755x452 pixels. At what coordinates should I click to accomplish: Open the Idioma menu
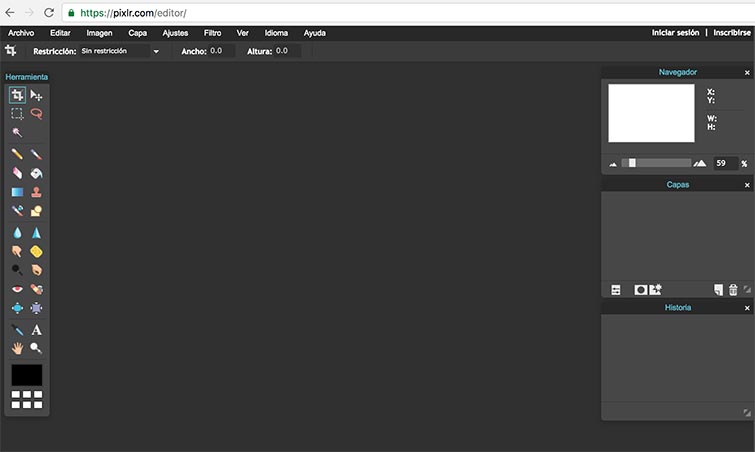click(x=276, y=33)
